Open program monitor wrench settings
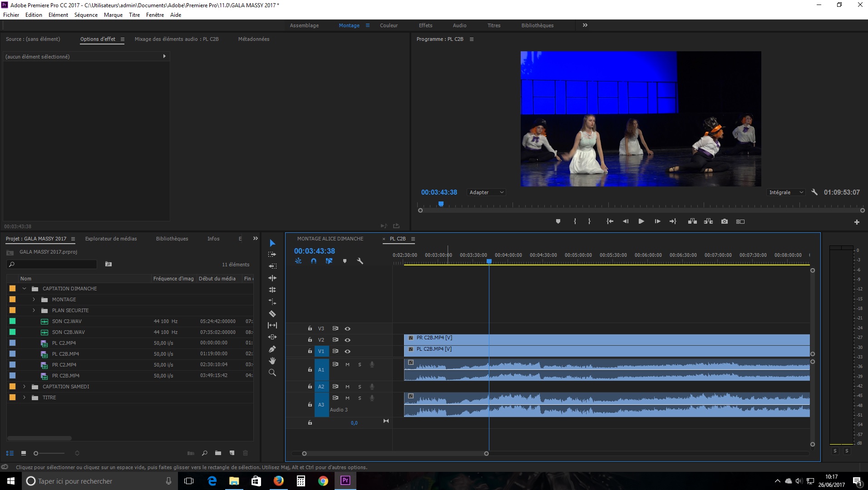The image size is (868, 490). pyautogui.click(x=814, y=192)
